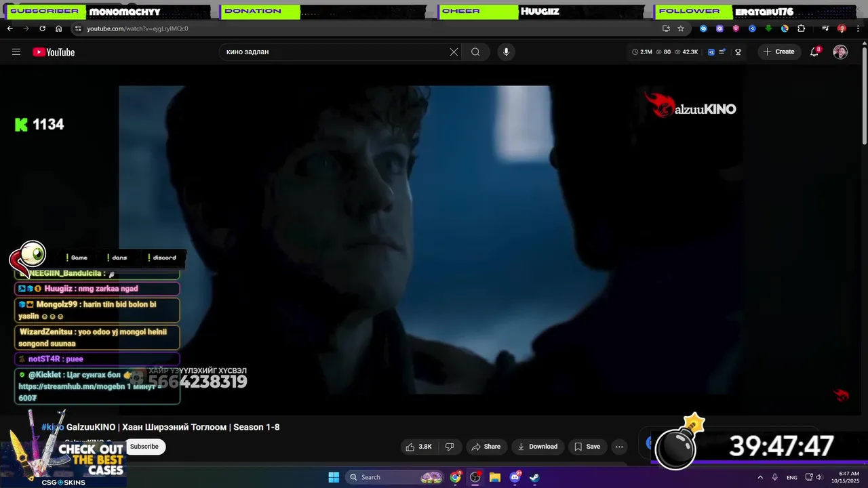This screenshot has width=868, height=488.
Task: Click the WizardZenitsu chat message
Action: (97, 338)
